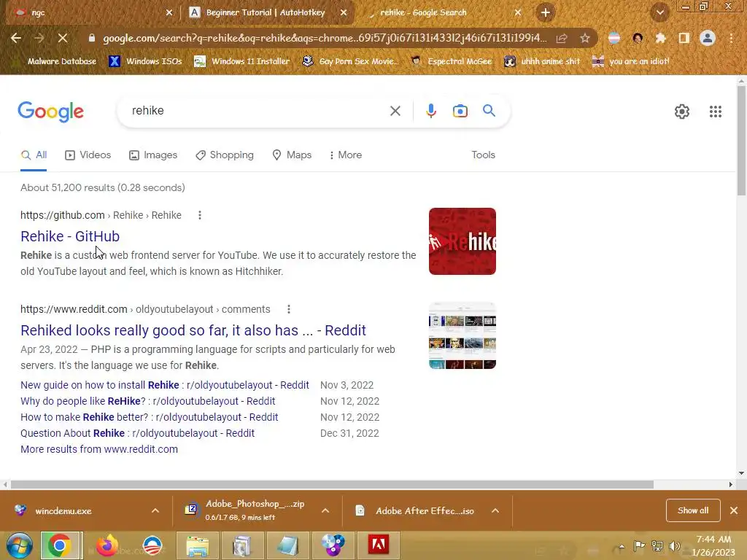Open the extensions puzzle icon

[660, 38]
